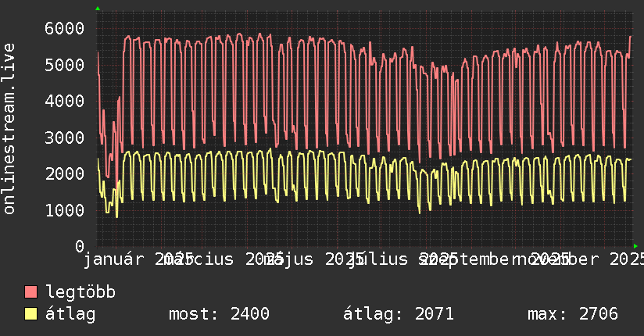644x336 pixels.
Task: Click the yellow 'átlag' legend swatch
Action: click(30, 314)
